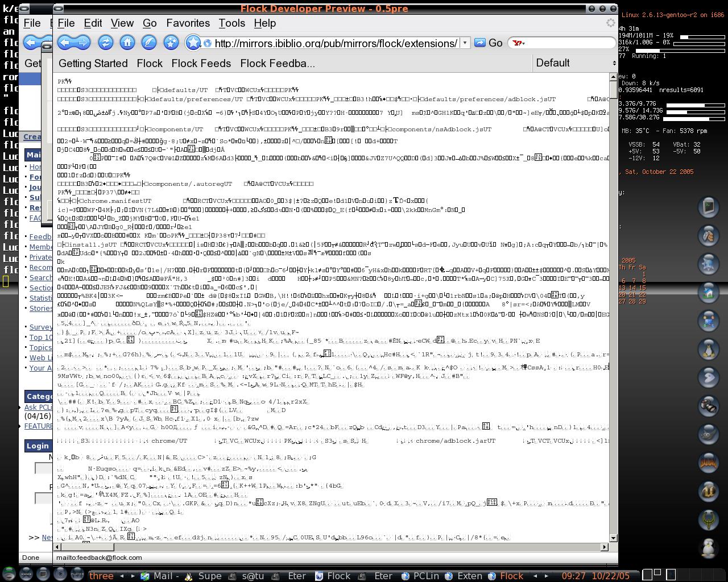Open the File menu in Flock
728x582 pixels.
point(66,23)
